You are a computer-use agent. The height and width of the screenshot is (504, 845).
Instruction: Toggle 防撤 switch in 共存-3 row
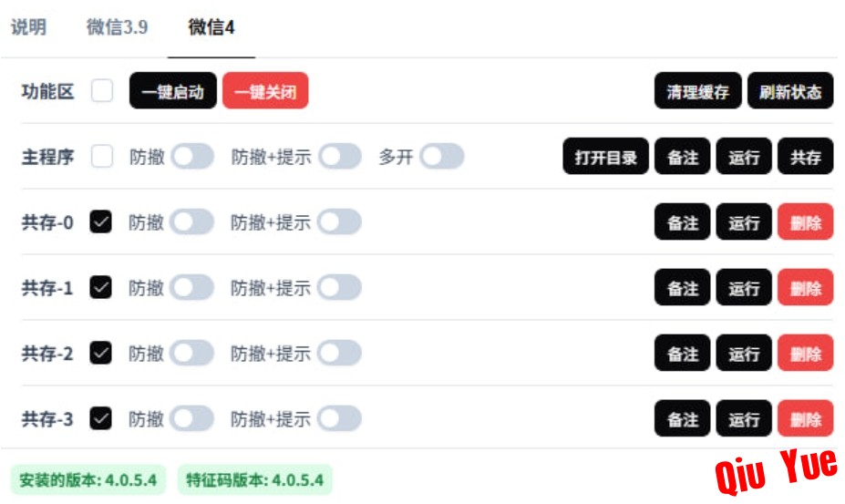(x=191, y=418)
